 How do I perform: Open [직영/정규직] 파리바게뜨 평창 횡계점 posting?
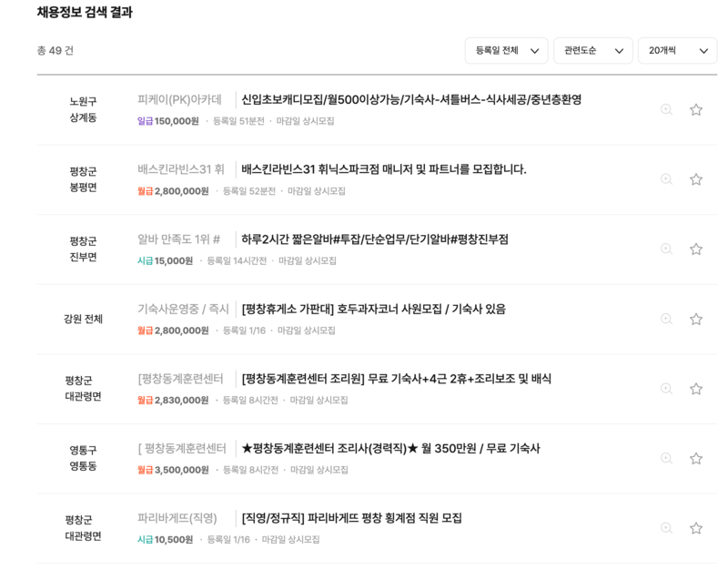(351, 518)
